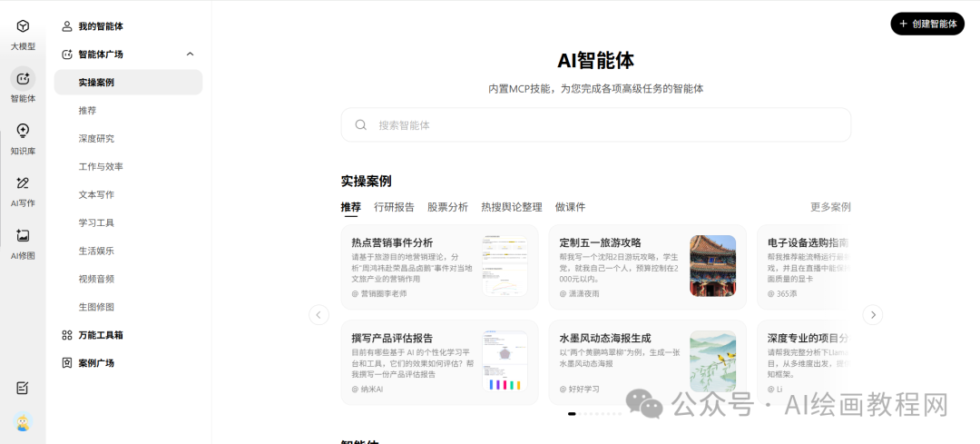The height and width of the screenshot is (444, 980).
Task: Collapse the 智能体广场 section chevron
Action: (x=190, y=54)
